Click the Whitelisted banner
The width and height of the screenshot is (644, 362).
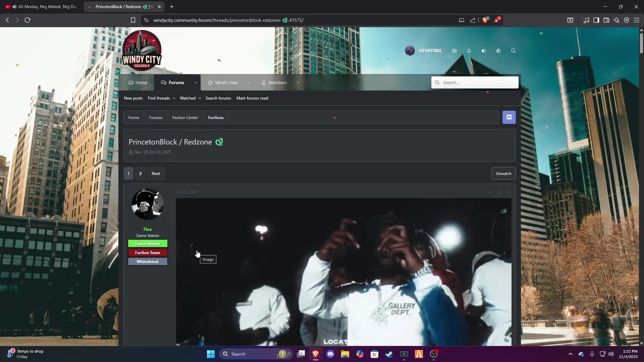pos(147,262)
